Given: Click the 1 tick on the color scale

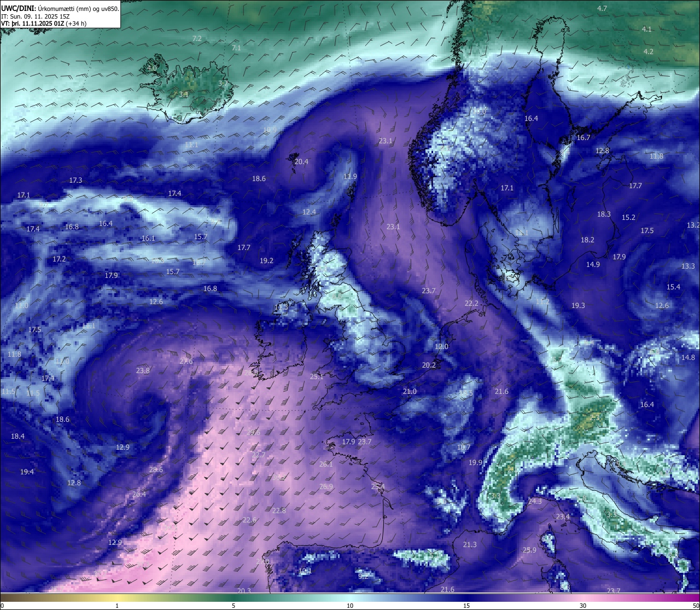Looking at the screenshot, I should click(x=117, y=606).
